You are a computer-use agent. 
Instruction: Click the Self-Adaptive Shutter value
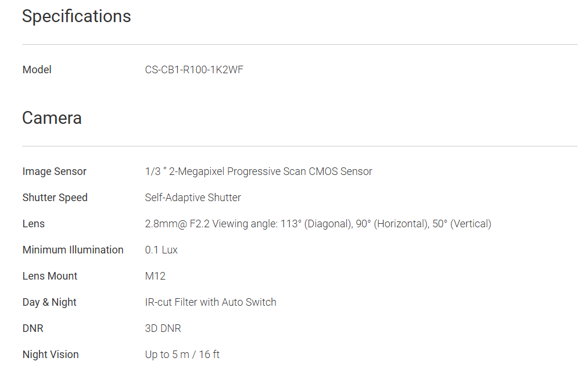pos(193,198)
